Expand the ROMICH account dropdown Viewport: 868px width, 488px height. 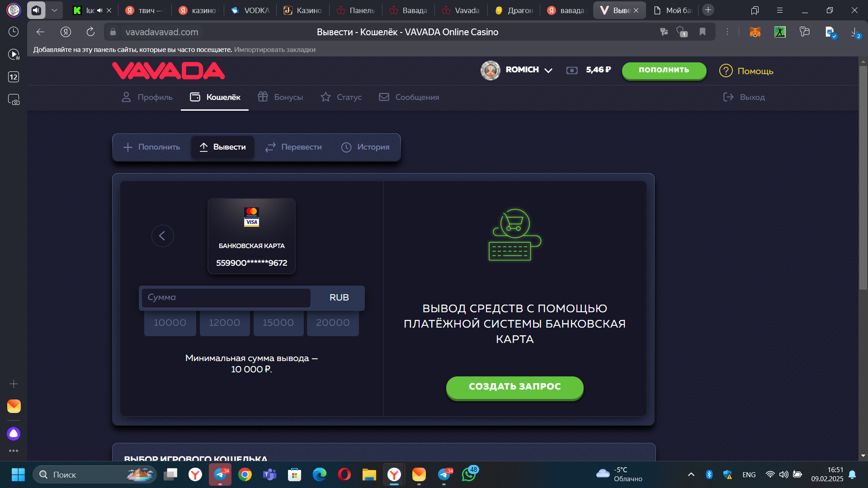click(x=548, y=70)
